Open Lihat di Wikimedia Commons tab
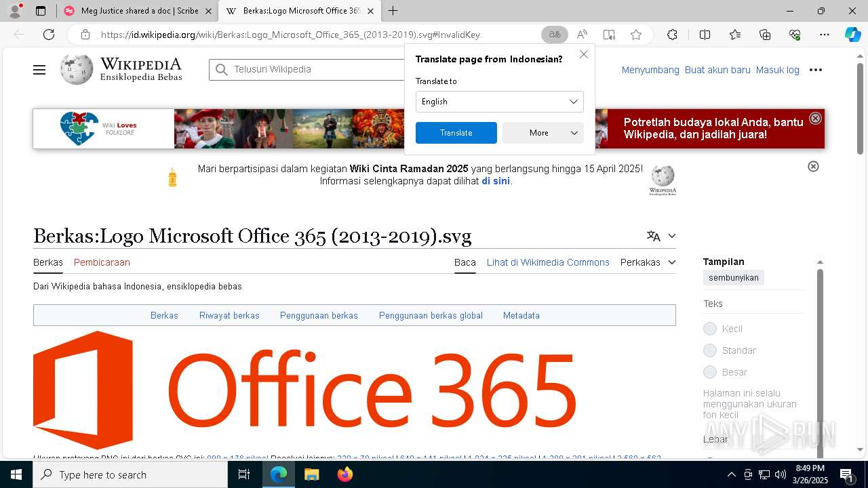The width and height of the screenshot is (868, 488). coord(548,262)
